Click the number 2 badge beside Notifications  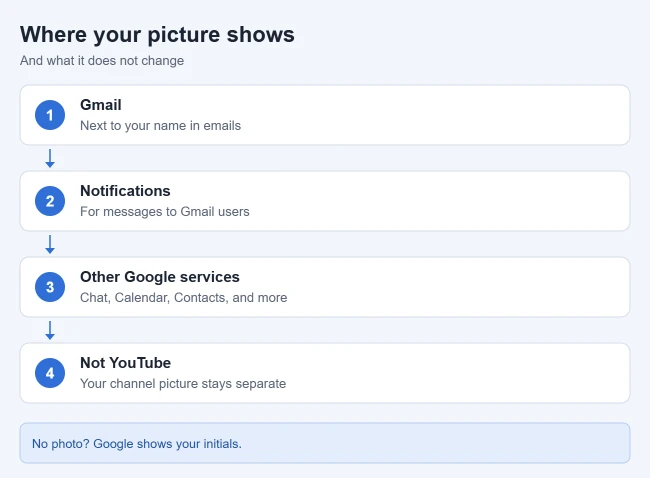[x=50, y=201]
